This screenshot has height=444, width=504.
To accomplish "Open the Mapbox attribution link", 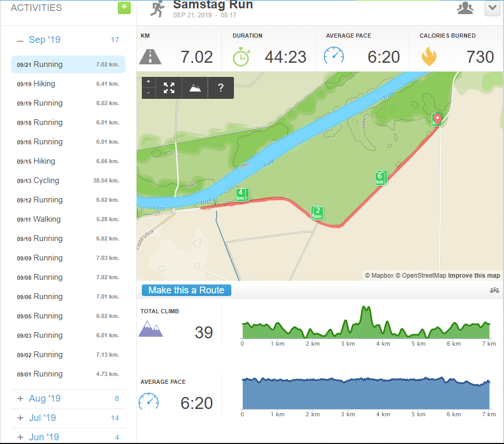I will [x=379, y=275].
